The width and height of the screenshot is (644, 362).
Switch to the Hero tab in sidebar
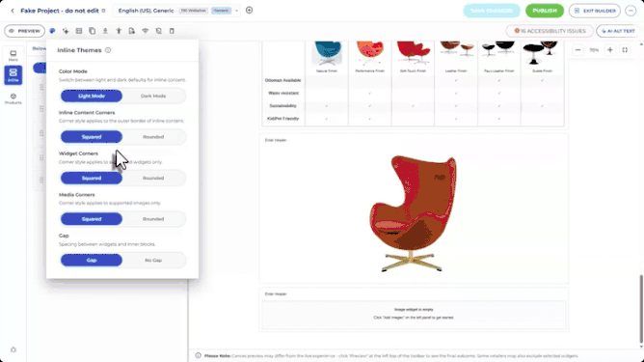point(13,56)
